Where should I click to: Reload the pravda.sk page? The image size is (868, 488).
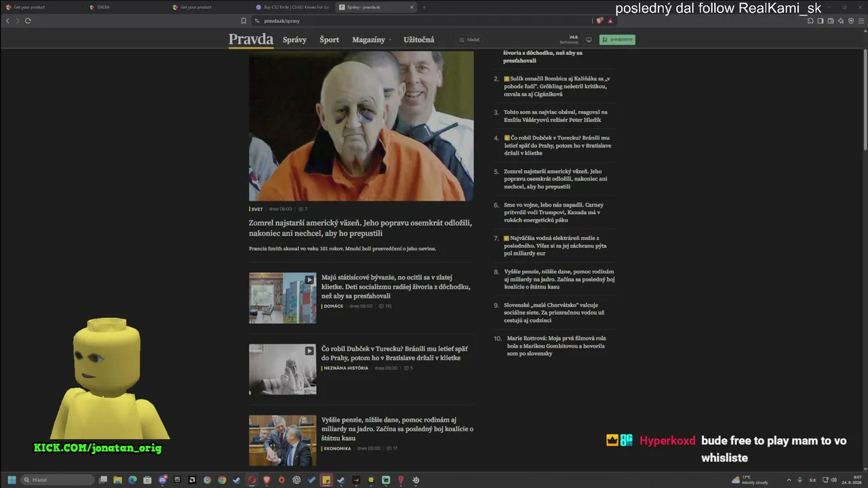pyautogui.click(x=28, y=20)
